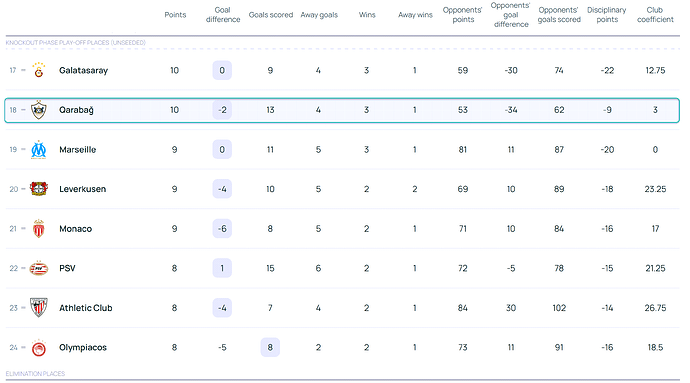Open the Olympiacos team name
690x383 pixels.
point(83,347)
